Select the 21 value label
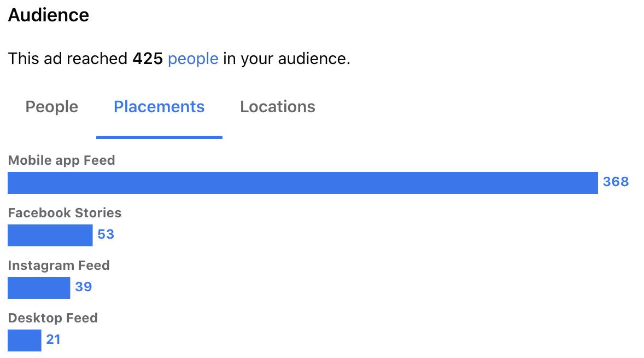Viewport: 644px width, 358px height. point(54,339)
